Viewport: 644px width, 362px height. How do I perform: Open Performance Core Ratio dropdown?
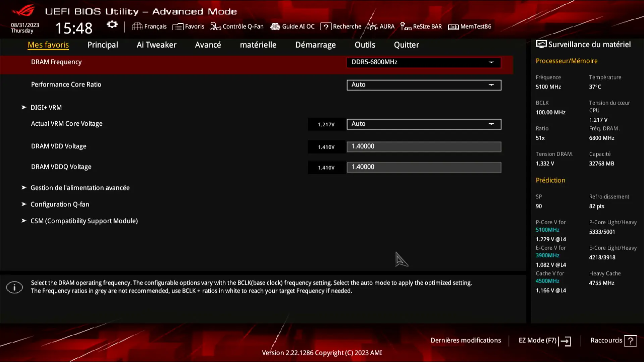tap(424, 85)
